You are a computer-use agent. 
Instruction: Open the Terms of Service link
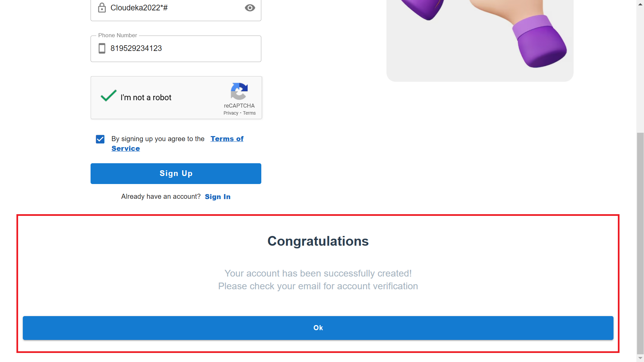tap(227, 139)
